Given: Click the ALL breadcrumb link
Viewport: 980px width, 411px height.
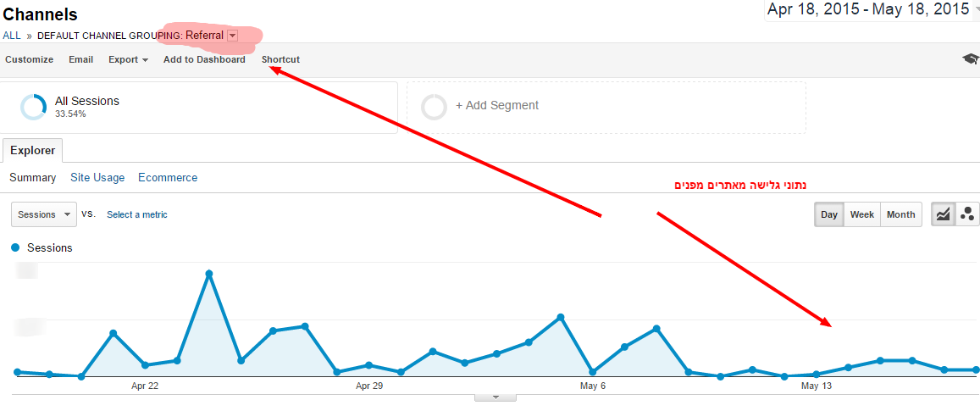Looking at the screenshot, I should (12, 36).
